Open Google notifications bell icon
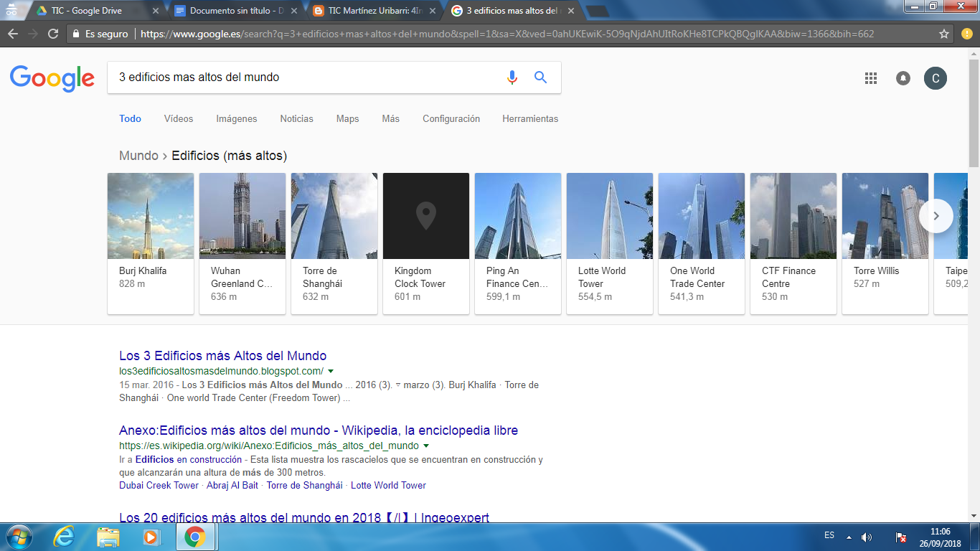980x551 pixels. pos(903,78)
